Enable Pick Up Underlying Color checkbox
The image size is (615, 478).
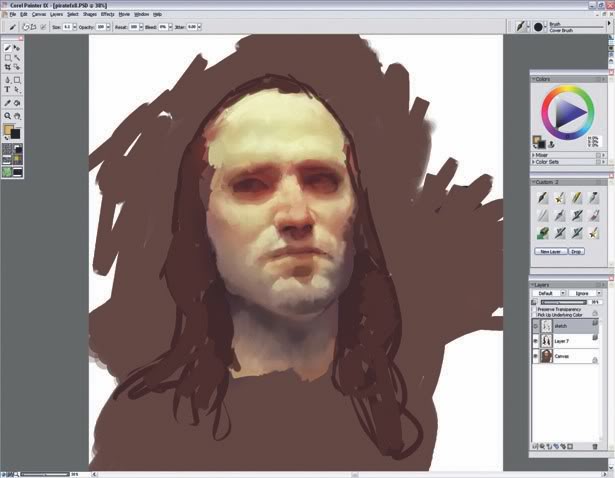(x=534, y=314)
